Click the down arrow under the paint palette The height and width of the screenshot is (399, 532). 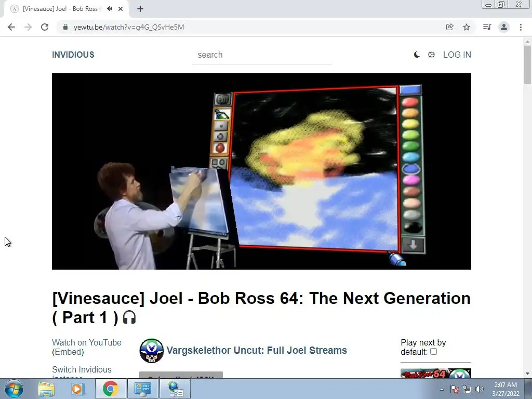click(413, 245)
